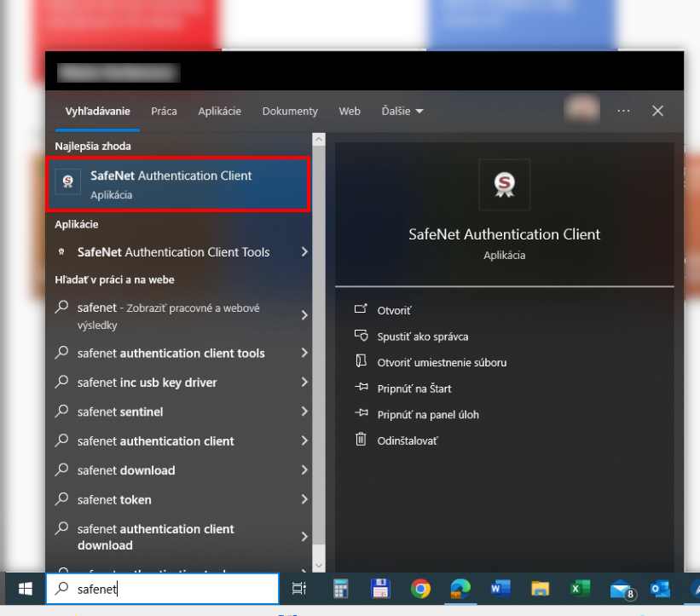Close the search panel with X
The height and width of the screenshot is (616, 700).
coord(657,111)
